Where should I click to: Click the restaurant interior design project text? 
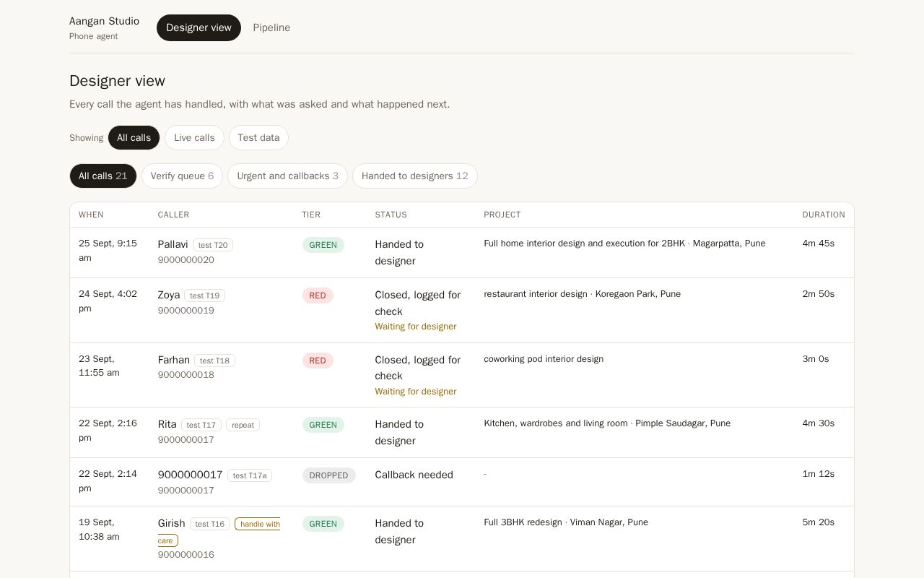point(582,294)
